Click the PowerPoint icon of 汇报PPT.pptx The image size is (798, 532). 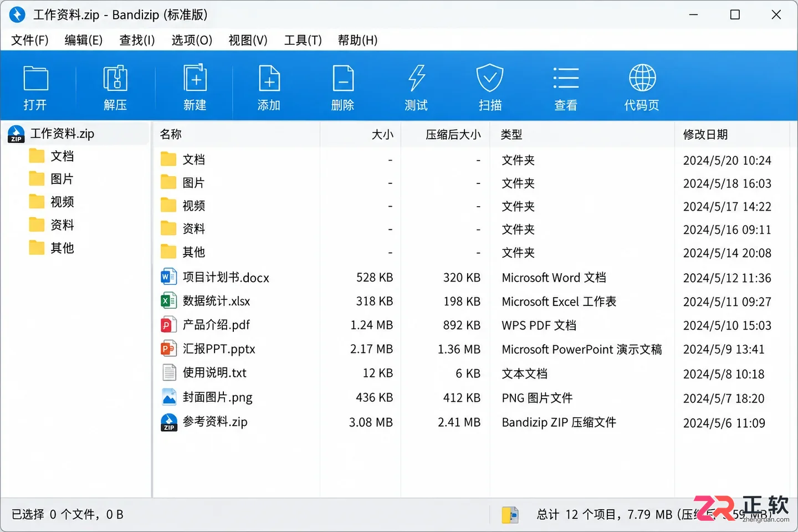coord(168,349)
